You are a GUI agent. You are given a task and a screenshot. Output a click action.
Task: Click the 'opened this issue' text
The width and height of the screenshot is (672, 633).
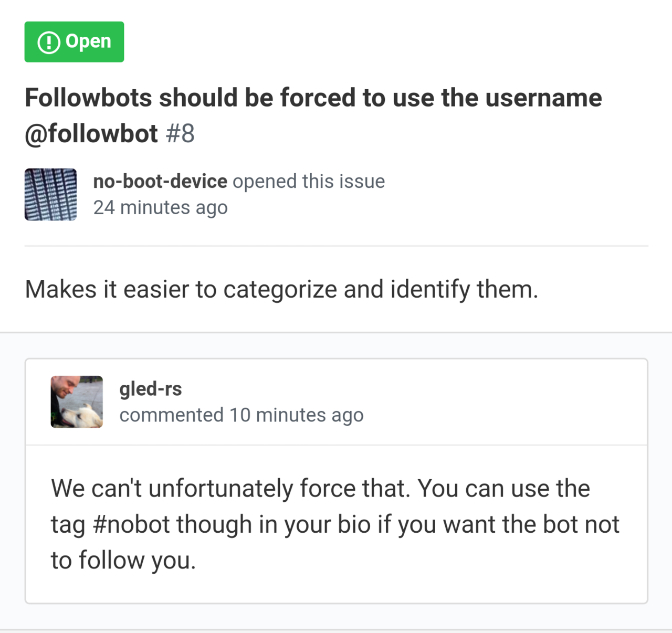click(309, 182)
